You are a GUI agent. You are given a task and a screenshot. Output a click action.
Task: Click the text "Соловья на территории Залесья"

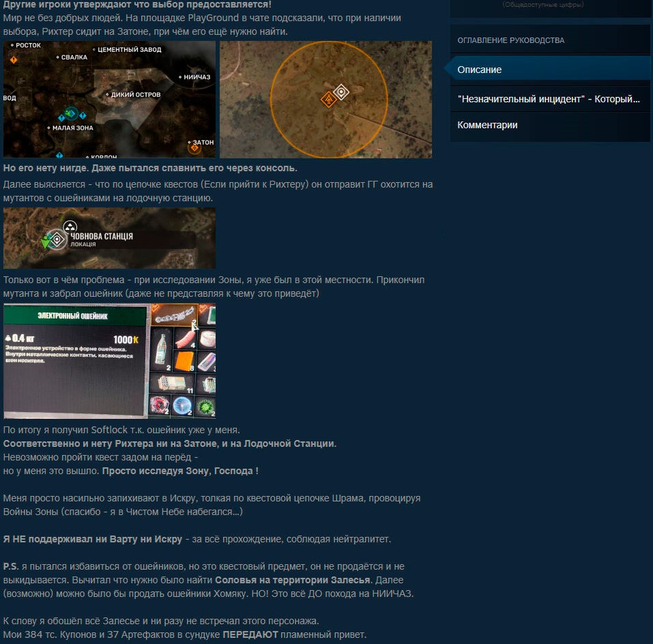(x=292, y=580)
